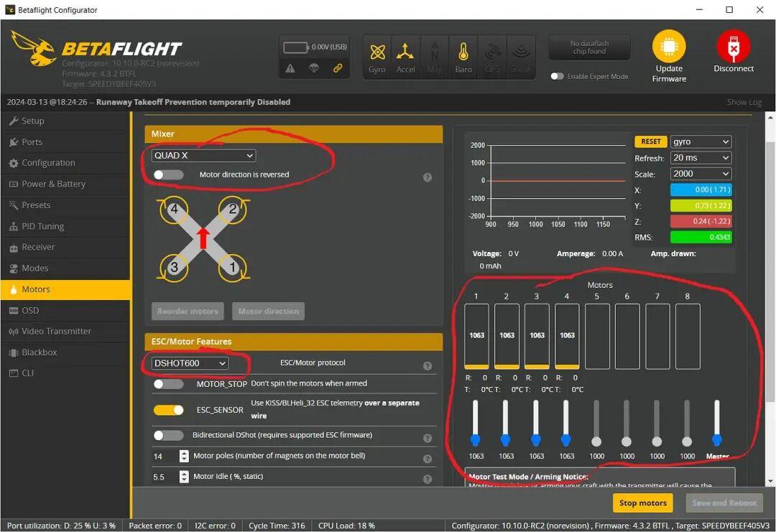Toggle MOTOR_STOP switch
This screenshot has width=776, height=532.
pyautogui.click(x=168, y=383)
